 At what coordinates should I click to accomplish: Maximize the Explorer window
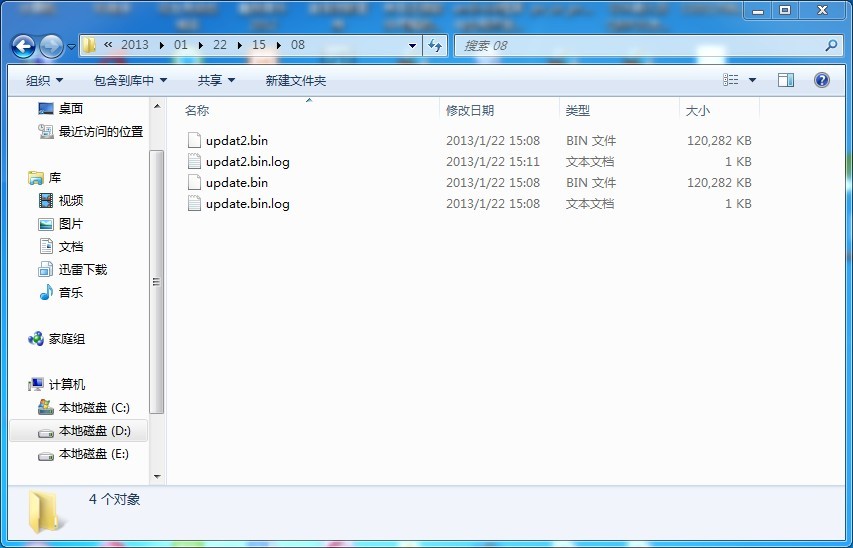tap(785, 10)
